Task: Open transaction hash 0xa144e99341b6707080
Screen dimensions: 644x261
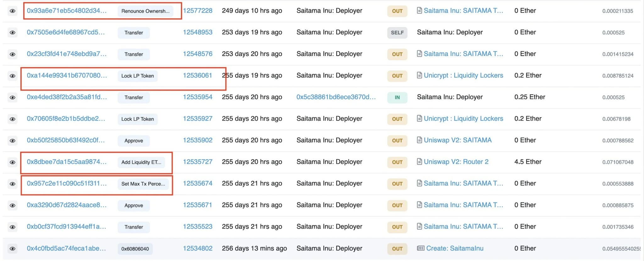Action: 67,75
